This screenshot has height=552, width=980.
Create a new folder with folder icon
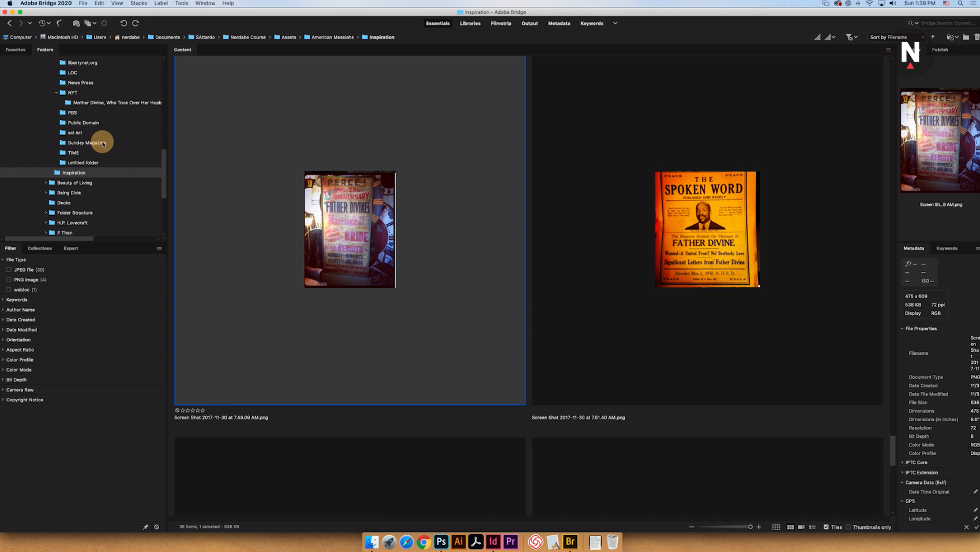966,37
